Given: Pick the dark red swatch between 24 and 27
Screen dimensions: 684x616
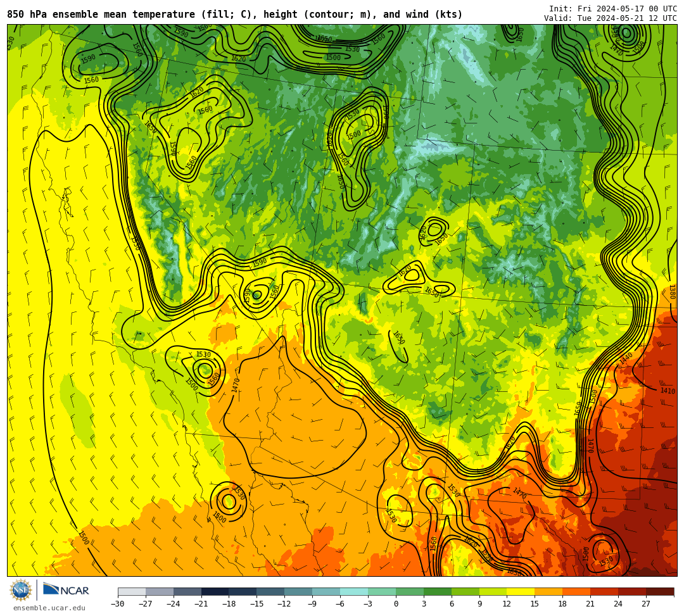Looking at the screenshot, I should pyautogui.click(x=633, y=591).
